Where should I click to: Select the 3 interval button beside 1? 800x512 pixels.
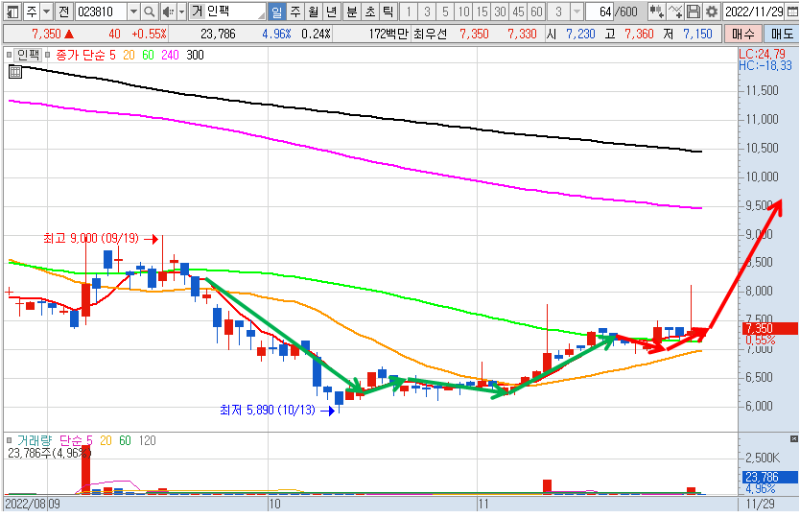pyautogui.click(x=427, y=11)
